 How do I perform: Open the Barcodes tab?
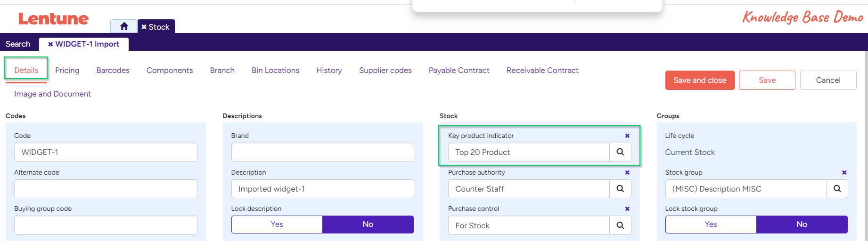[113, 70]
